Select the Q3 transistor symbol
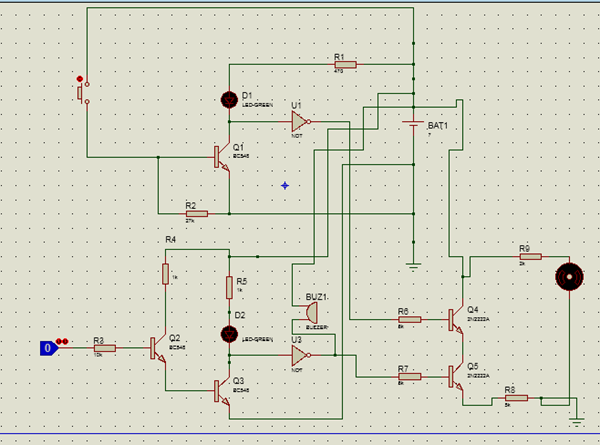 (222, 391)
